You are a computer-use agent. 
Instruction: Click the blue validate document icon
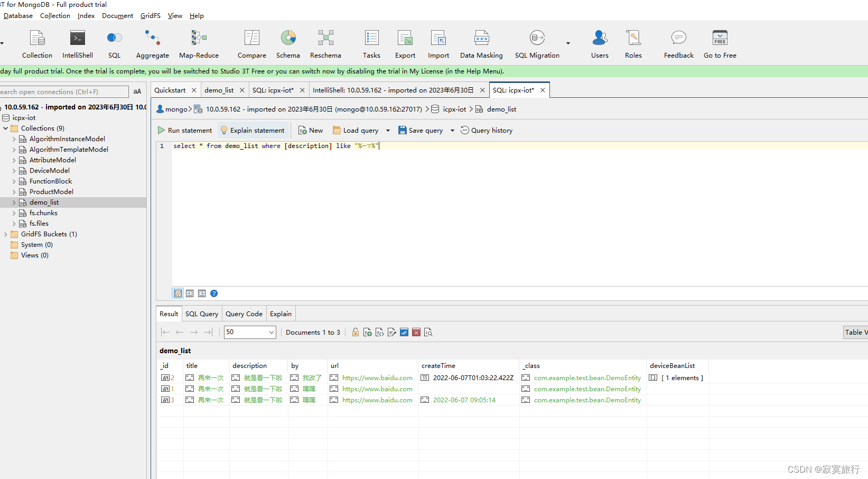click(x=404, y=332)
